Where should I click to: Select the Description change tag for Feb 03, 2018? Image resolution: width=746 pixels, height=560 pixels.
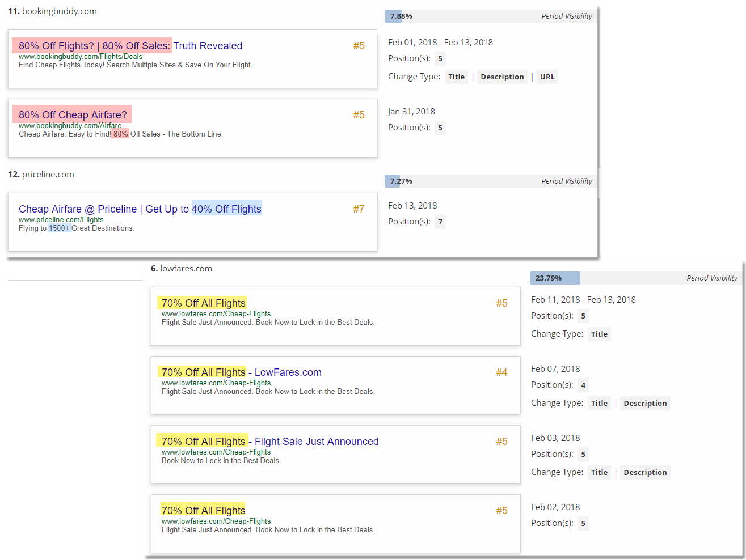point(645,473)
